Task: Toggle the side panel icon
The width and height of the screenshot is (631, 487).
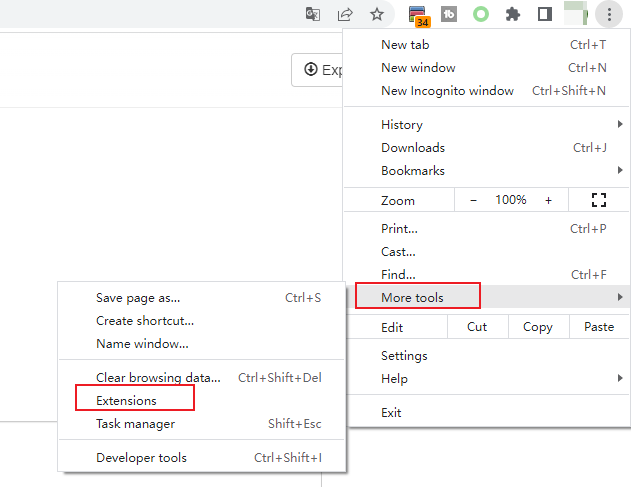Action: click(x=544, y=14)
